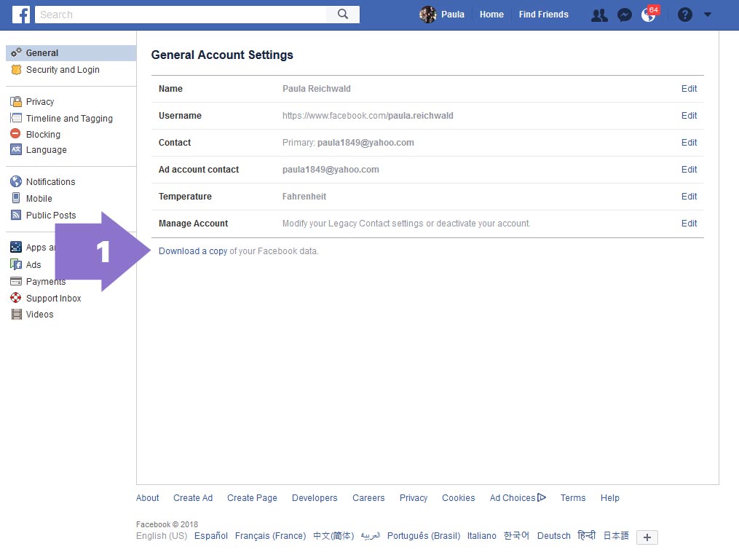Focus the Facebook search field
This screenshot has width=739, height=560.
(181, 14)
